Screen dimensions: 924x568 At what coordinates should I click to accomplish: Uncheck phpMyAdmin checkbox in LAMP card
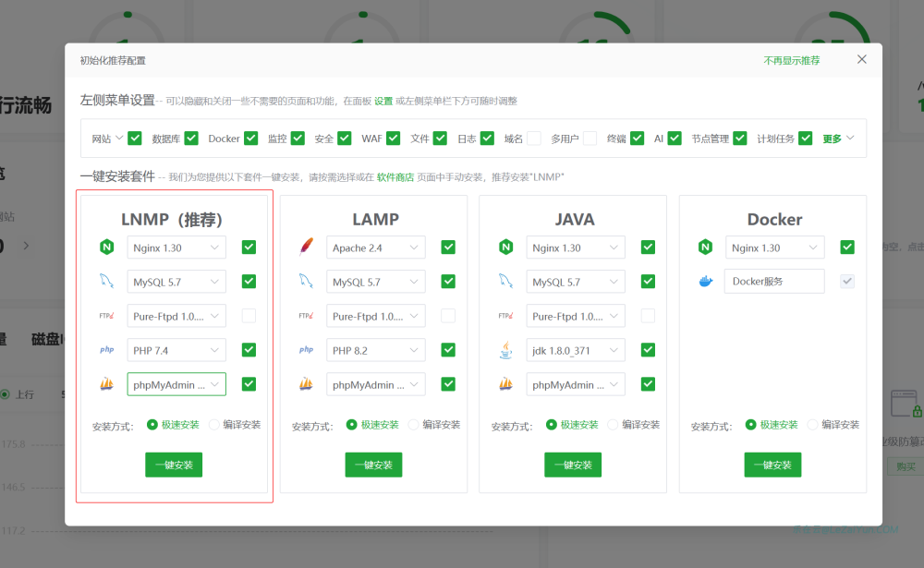coord(448,384)
